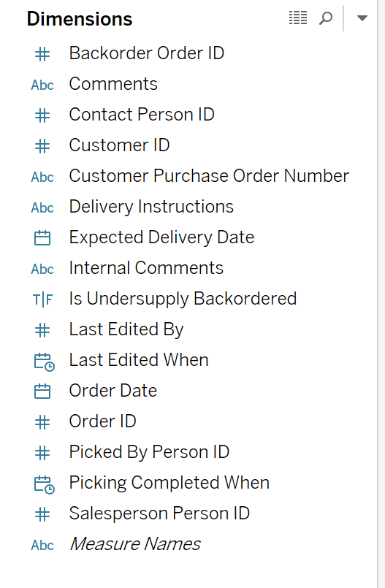Image resolution: width=385 pixels, height=588 pixels.
Task: Click the search magnifier icon in Dimensions
Action: click(x=326, y=18)
